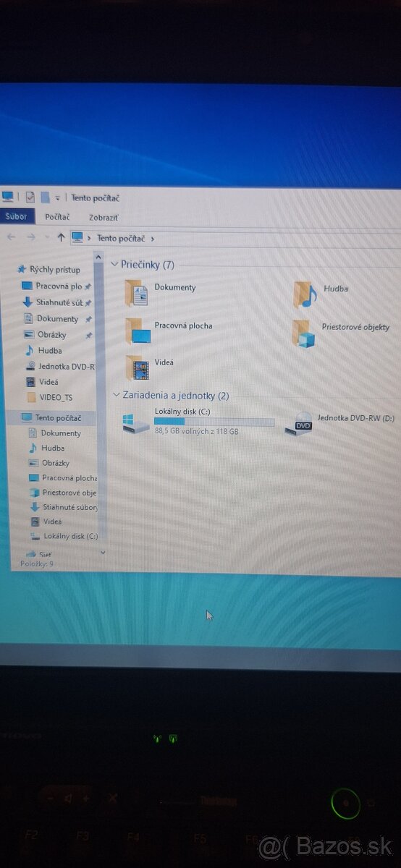Click the new folder icon in title bar
401x868 pixels.
click(45, 197)
